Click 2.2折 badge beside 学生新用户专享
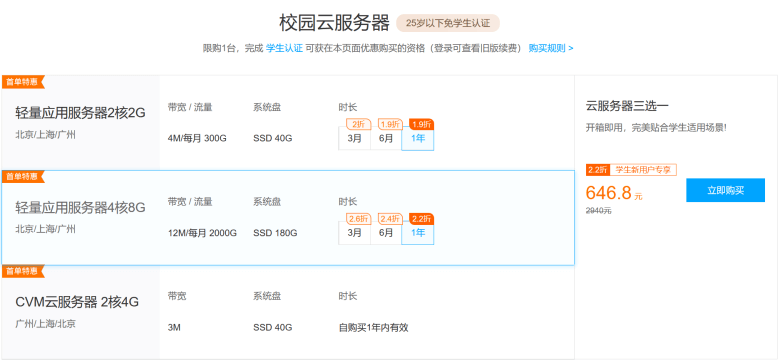 (x=598, y=170)
